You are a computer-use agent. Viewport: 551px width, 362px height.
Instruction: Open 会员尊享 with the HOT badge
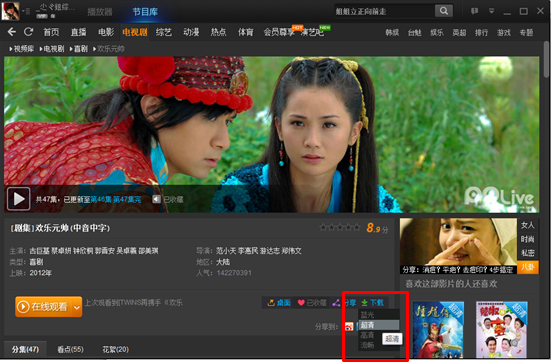279,32
